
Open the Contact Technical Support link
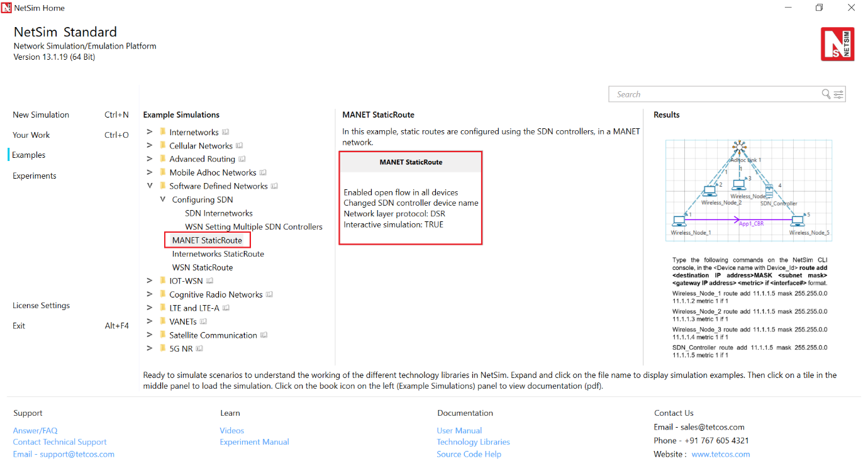point(60,442)
